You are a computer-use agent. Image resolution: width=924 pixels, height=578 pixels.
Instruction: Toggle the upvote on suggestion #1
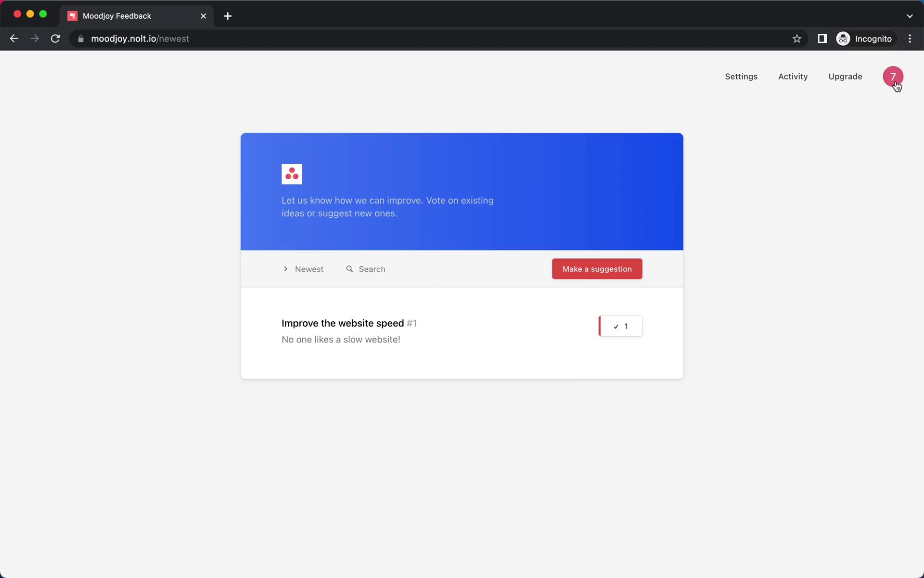[620, 326]
